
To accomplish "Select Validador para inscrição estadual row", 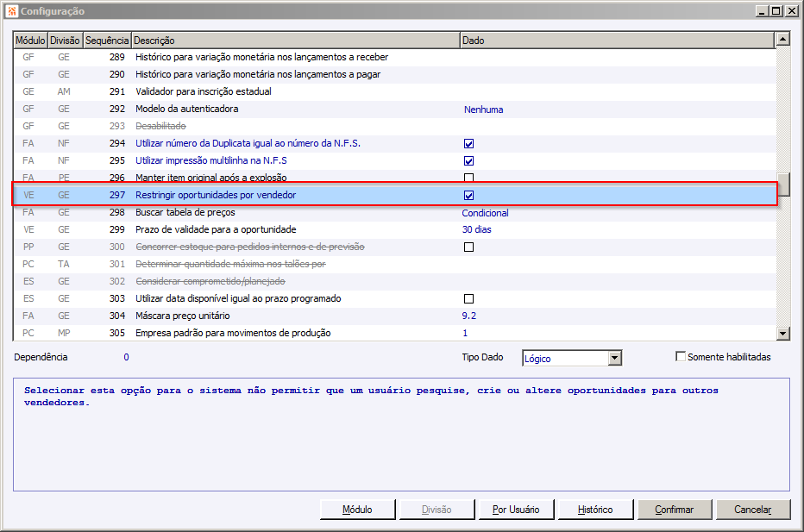I will pos(394,91).
